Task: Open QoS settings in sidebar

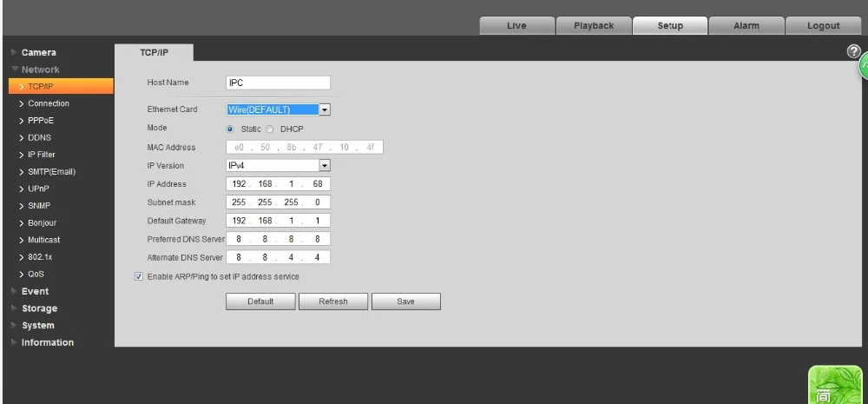Action: coord(36,275)
